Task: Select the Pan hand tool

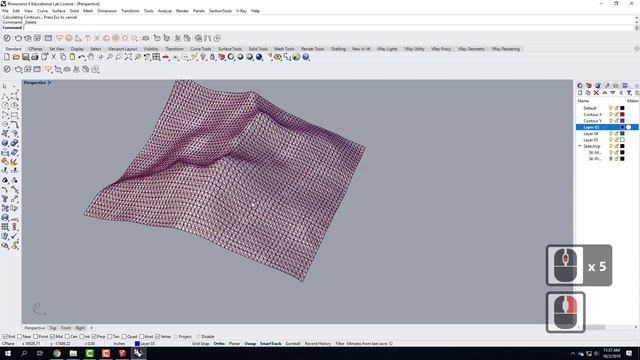Action: 91,57
